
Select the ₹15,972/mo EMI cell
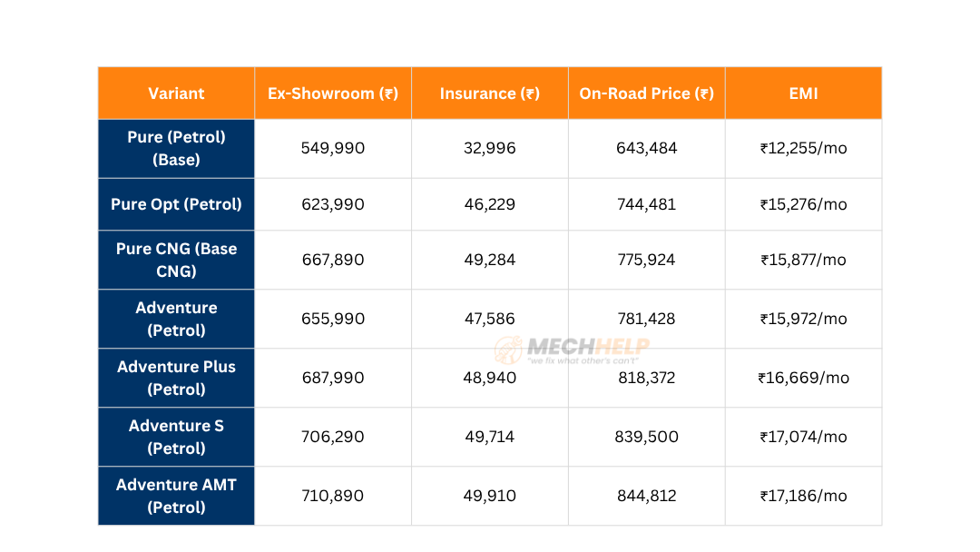(803, 319)
